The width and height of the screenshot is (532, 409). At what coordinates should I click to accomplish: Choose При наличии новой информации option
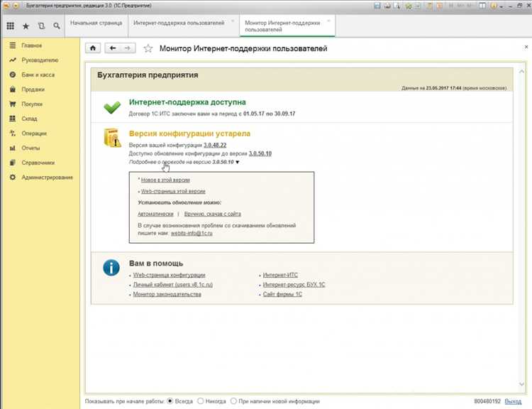point(233,401)
